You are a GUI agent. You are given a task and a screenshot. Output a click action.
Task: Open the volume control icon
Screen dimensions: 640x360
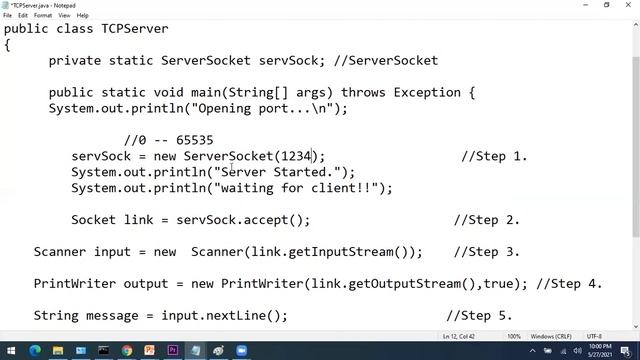(x=577, y=351)
